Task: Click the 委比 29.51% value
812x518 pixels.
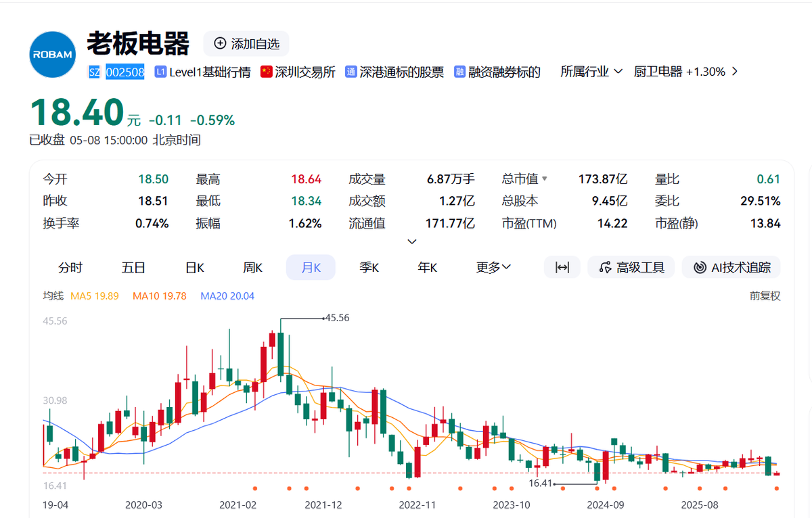Action: click(x=761, y=201)
